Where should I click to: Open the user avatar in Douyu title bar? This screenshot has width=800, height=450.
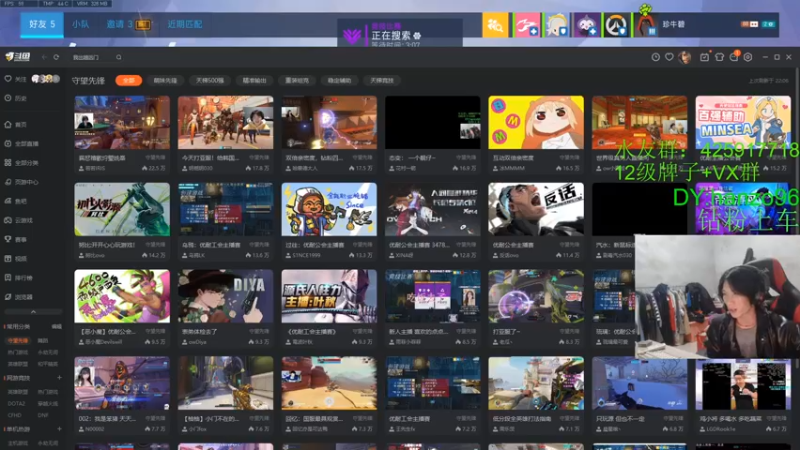coord(685,57)
